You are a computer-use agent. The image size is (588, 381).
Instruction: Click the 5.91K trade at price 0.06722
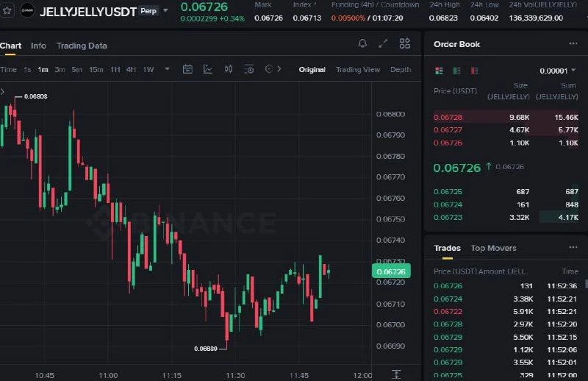(506, 312)
